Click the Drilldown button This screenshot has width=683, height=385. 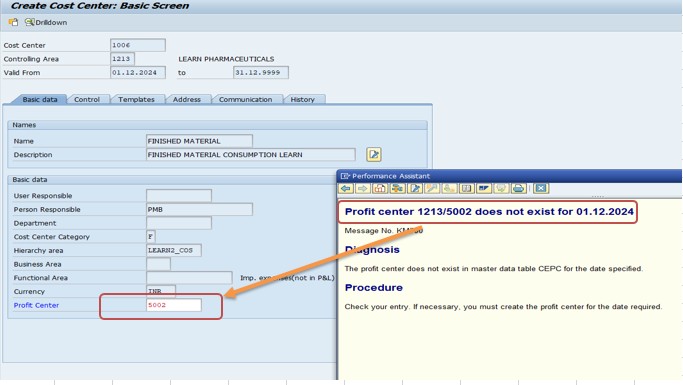click(46, 22)
